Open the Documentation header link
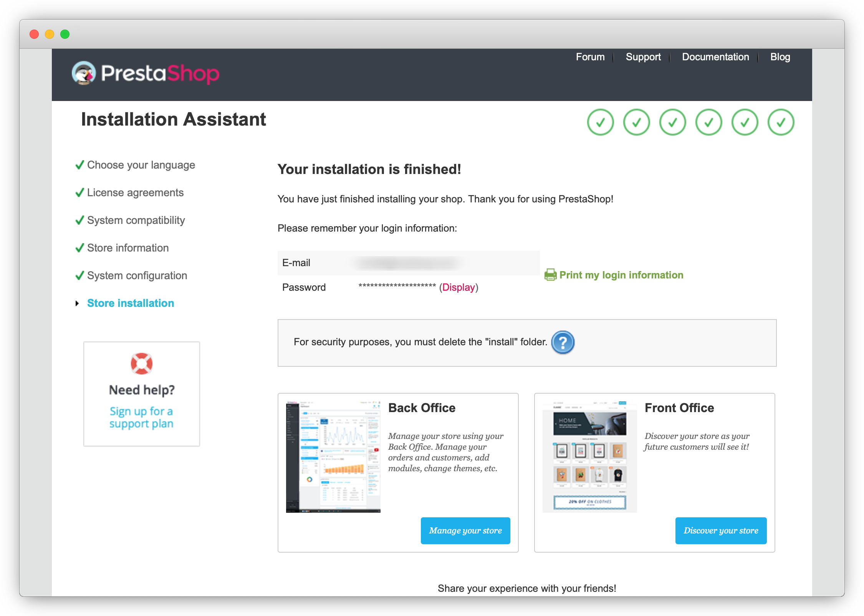The image size is (864, 616). [715, 57]
